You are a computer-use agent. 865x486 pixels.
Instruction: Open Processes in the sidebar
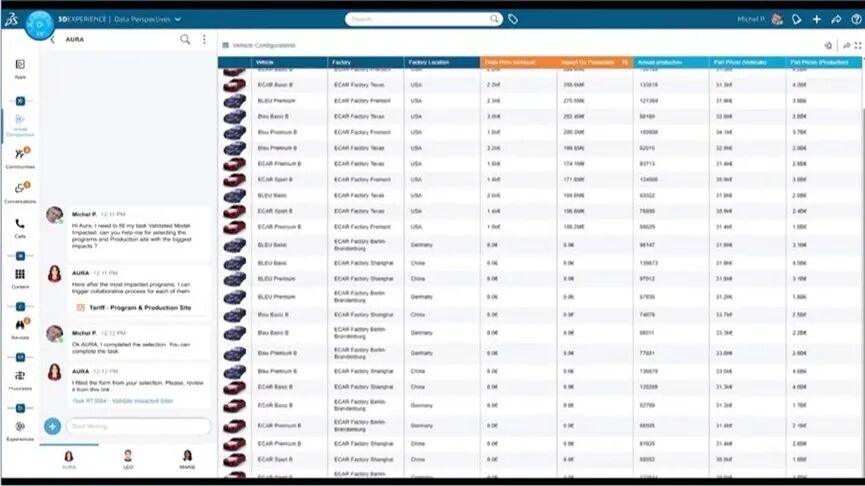click(x=20, y=380)
